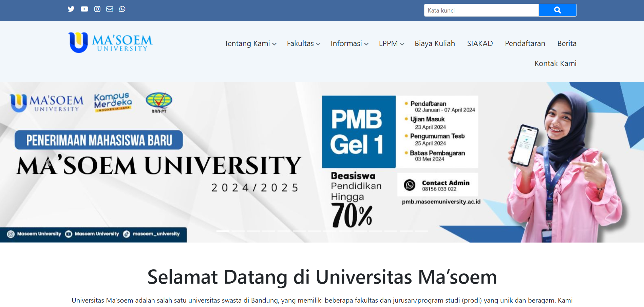Expand the Tentang Kami dropdown
Viewport: 644px width, 307px height.
pos(250,43)
